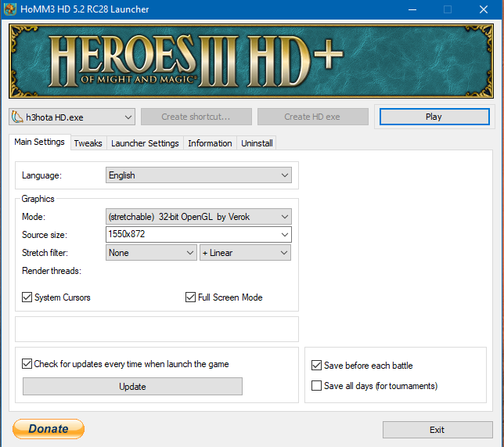Click the Mode: label
The width and height of the screenshot is (504, 447).
point(34,217)
